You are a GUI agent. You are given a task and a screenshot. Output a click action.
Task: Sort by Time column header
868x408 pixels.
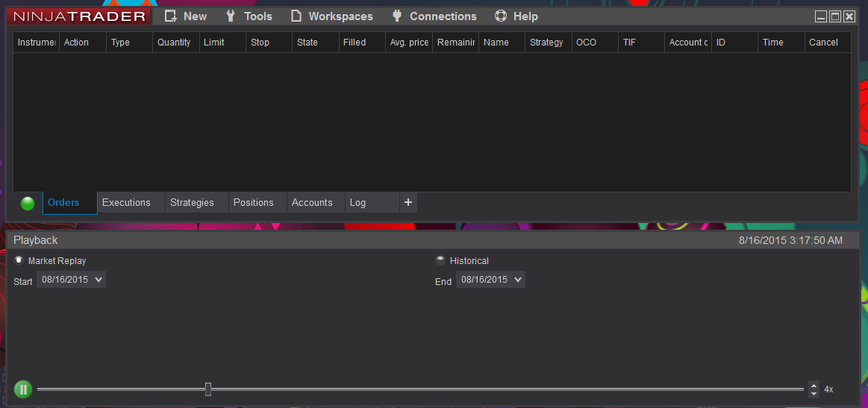click(x=781, y=42)
